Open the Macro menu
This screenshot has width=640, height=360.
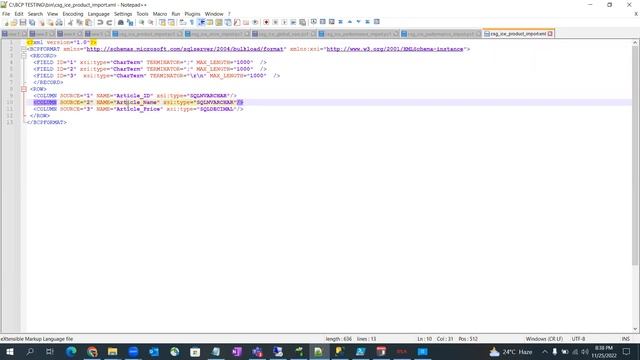coord(160,14)
